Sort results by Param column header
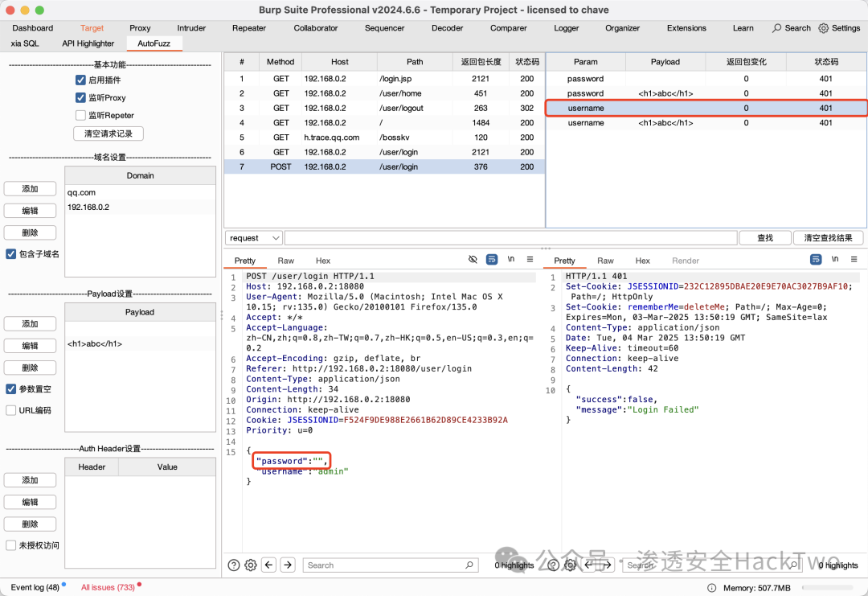This screenshot has height=596, width=868. [585, 62]
